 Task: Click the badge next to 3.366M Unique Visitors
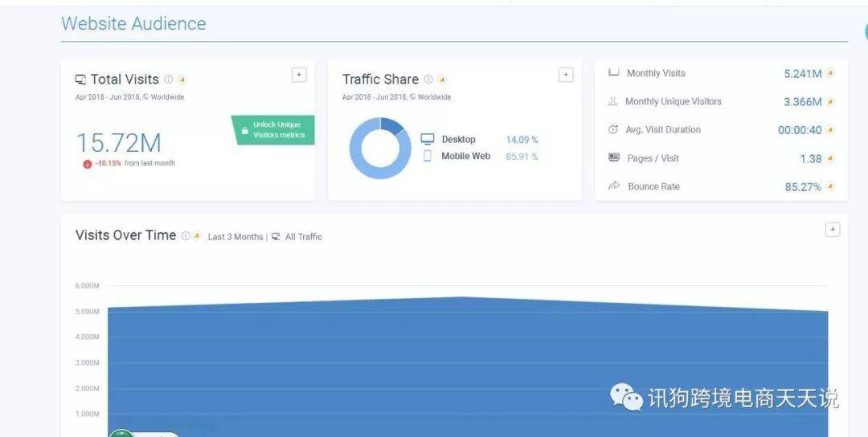click(x=829, y=101)
